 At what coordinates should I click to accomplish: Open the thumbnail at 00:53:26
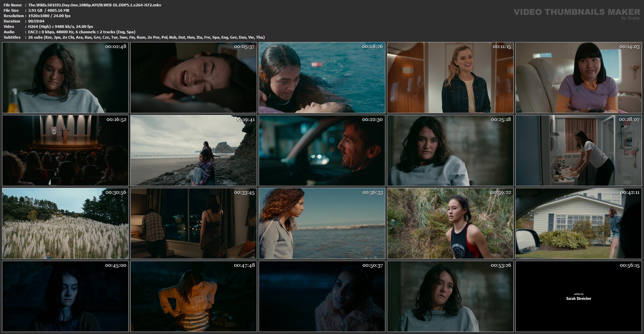(x=450, y=296)
